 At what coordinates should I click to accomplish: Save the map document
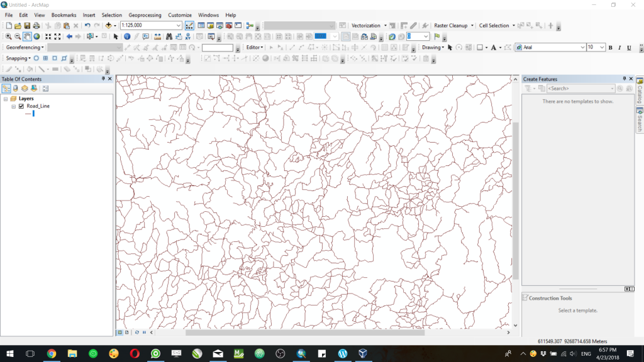pos(28,25)
